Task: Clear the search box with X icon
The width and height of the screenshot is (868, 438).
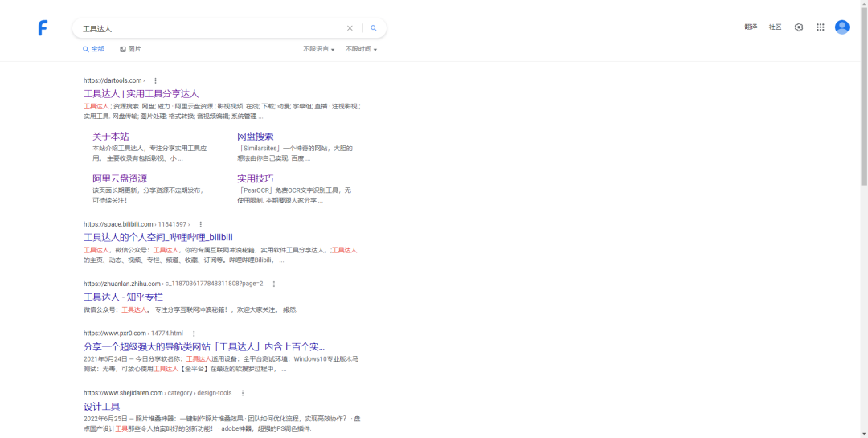Action: (x=350, y=28)
